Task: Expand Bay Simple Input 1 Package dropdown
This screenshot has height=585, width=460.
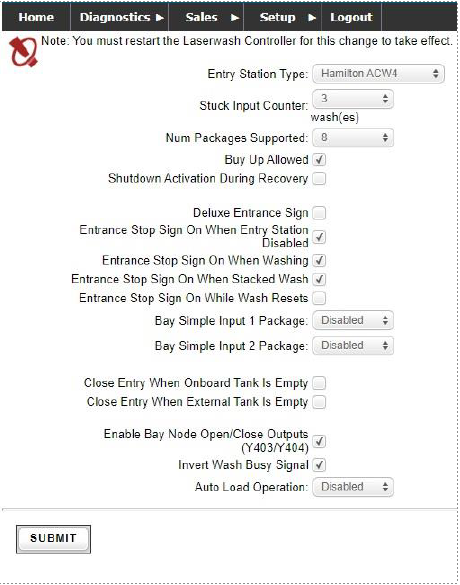Action: click(353, 320)
